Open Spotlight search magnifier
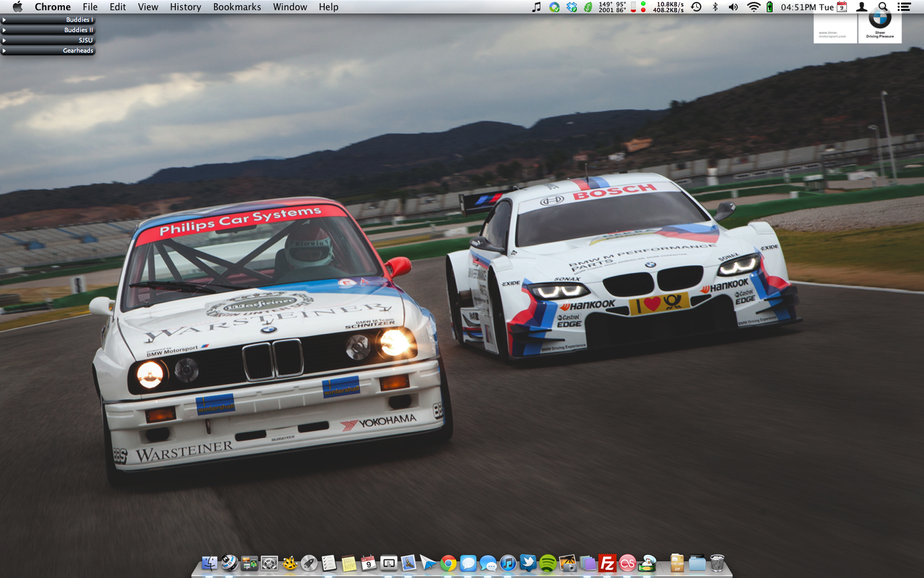Image resolution: width=924 pixels, height=578 pixels. (883, 7)
